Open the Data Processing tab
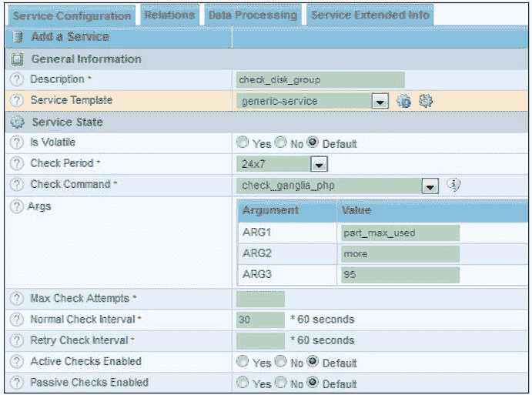The image size is (532, 395). pos(252,15)
